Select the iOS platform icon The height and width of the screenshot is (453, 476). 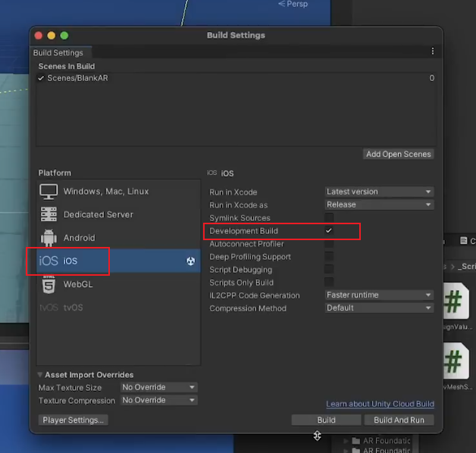click(x=49, y=261)
